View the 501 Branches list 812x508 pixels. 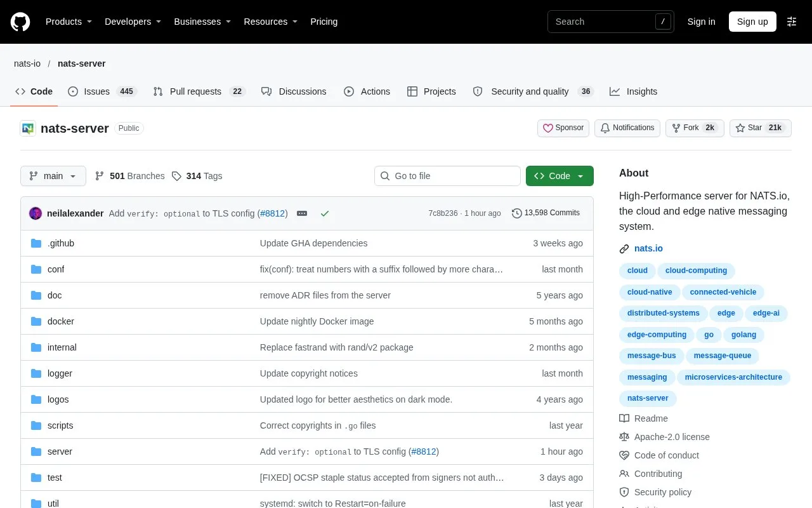click(129, 176)
